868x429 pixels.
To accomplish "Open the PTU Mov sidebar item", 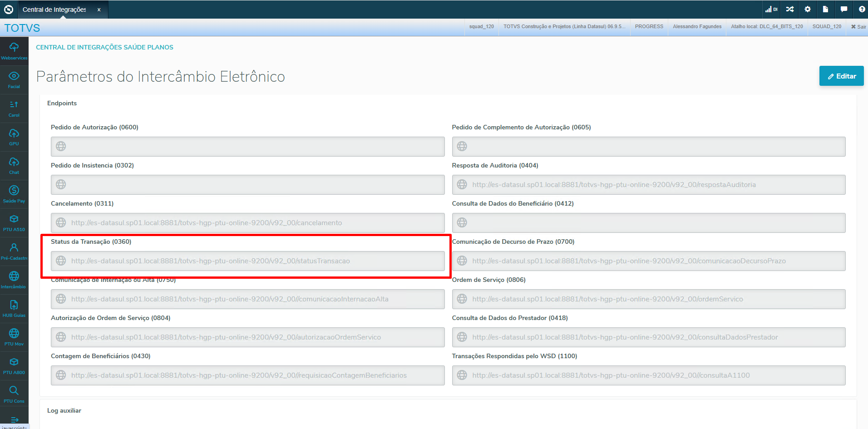I will pos(14,337).
